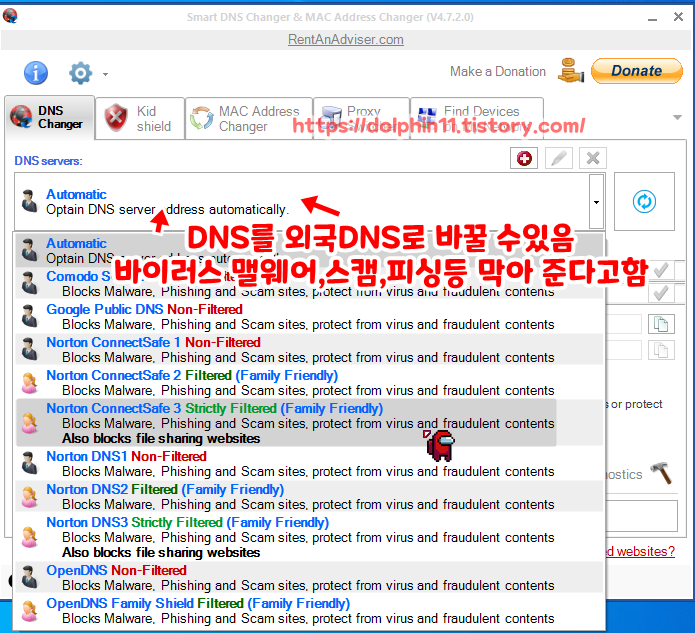Click the OpenDNS Non-Filtered man icon
This screenshot has width=695, height=633.
pyautogui.click(x=30, y=577)
